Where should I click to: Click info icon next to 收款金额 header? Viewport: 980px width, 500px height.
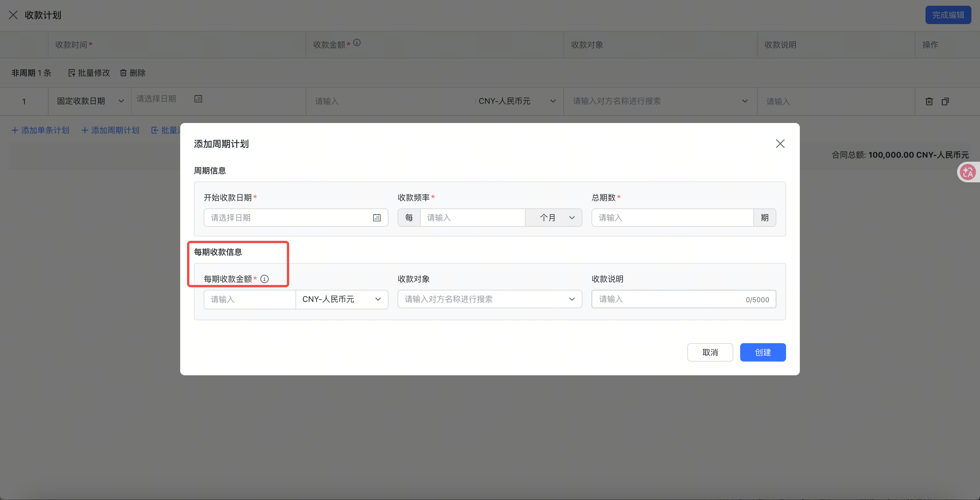click(357, 43)
